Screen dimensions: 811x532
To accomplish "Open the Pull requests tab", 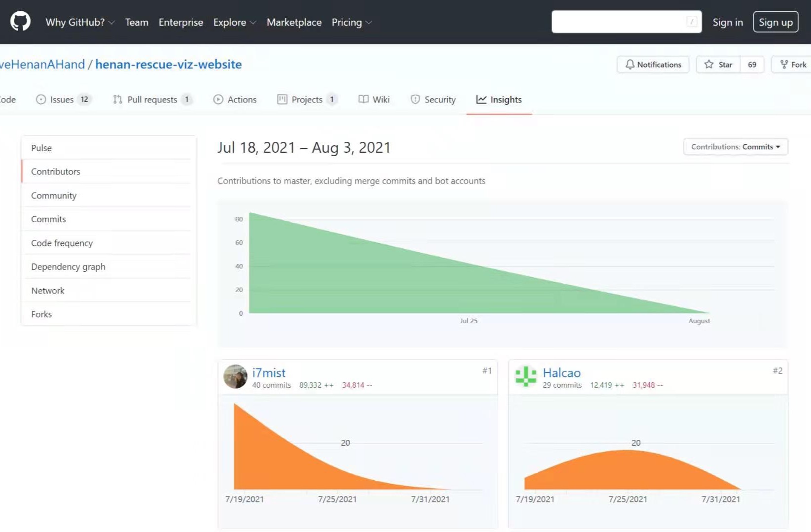I will [152, 100].
